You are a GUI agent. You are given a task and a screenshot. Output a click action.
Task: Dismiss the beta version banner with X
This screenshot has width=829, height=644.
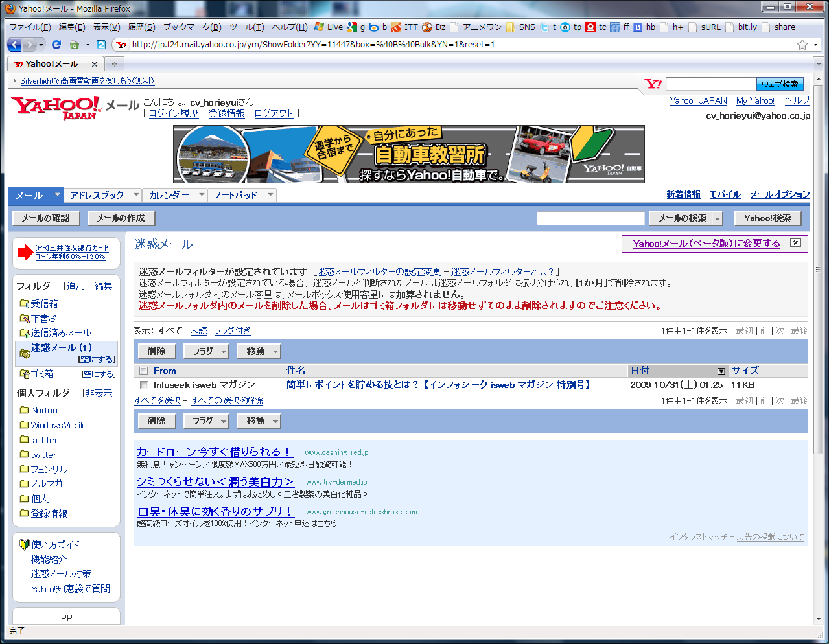pyautogui.click(x=795, y=243)
